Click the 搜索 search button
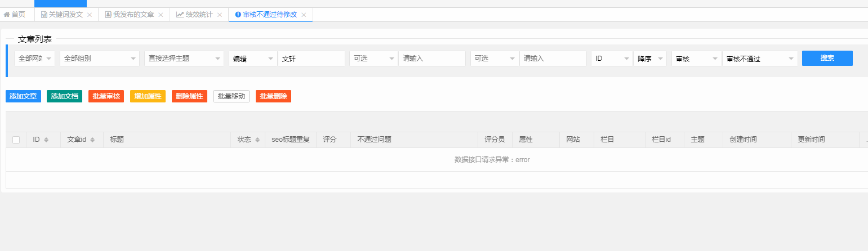Image resolution: width=868 pixels, height=251 pixels. 827,58
